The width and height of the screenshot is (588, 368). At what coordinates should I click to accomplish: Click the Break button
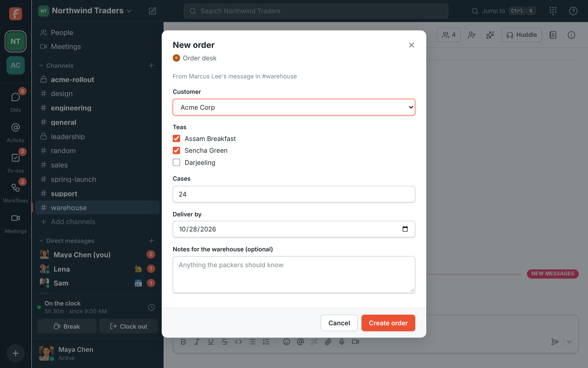coord(67,326)
